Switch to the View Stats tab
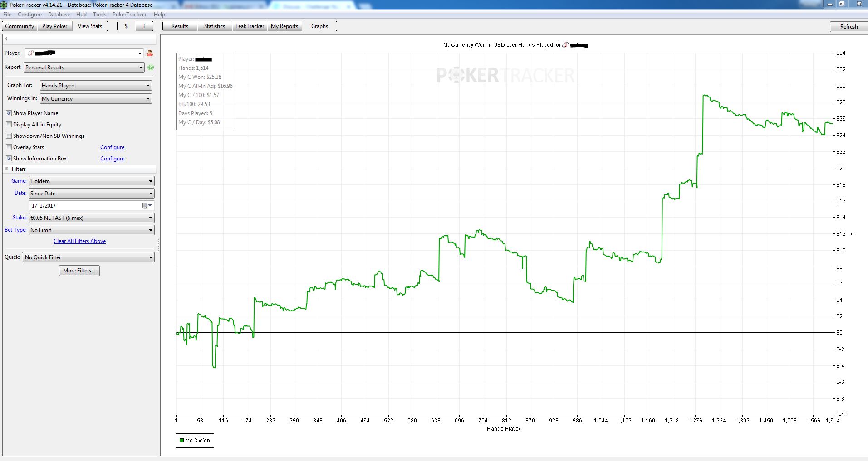This screenshot has height=461, width=868. click(x=90, y=26)
